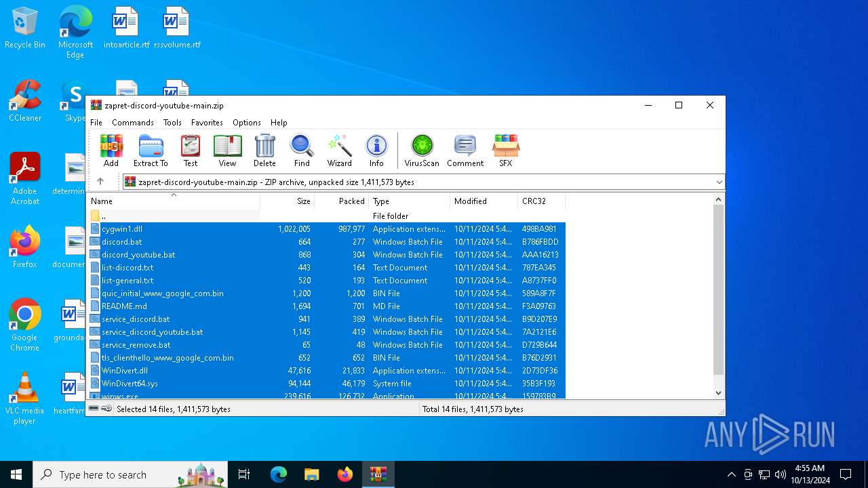The image size is (868, 488).
Task: Open the notification center icon
Action: [846, 474]
